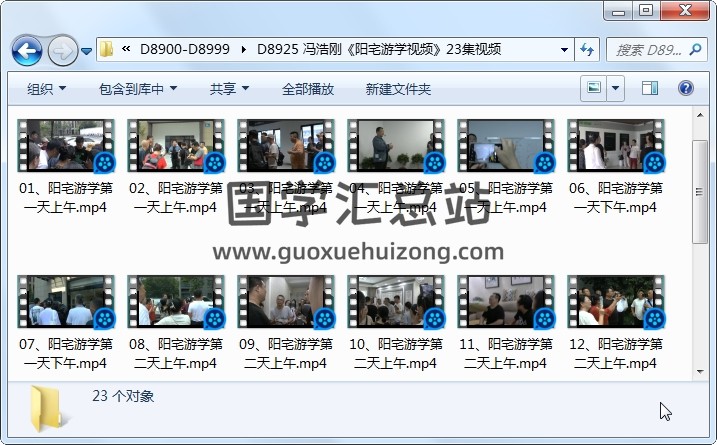The height and width of the screenshot is (445, 717).
Task: Open the 包含到库中 menu
Action: click(137, 89)
